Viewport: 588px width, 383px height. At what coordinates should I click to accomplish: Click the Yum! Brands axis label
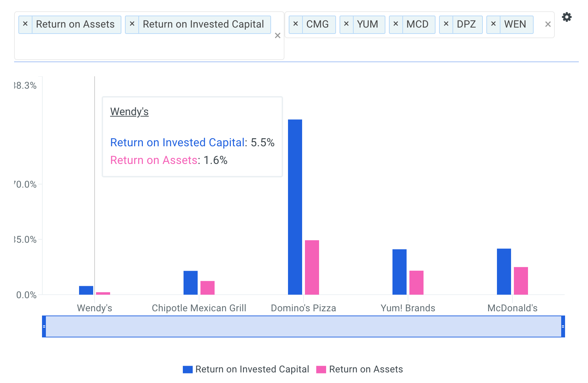408,308
